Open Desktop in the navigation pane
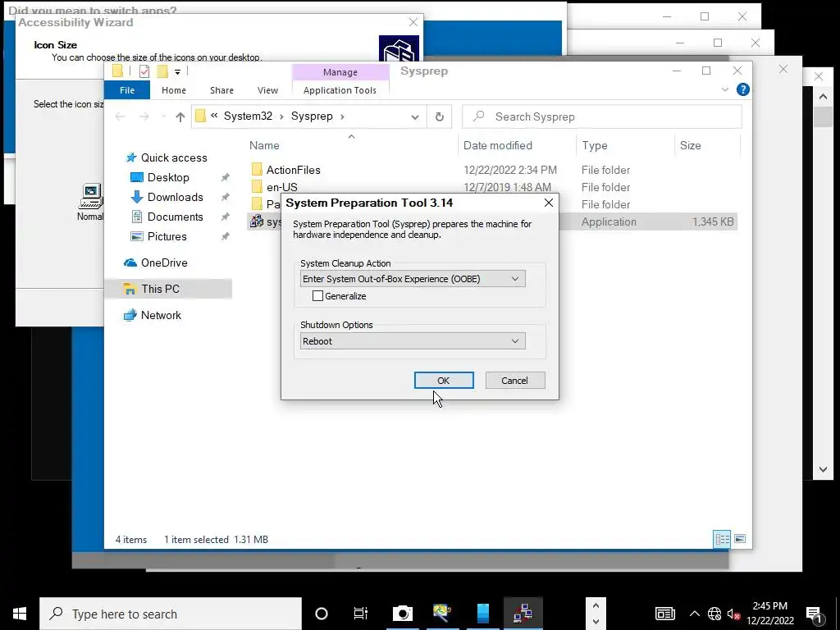Screen dimensions: 840x630 [x=168, y=177]
